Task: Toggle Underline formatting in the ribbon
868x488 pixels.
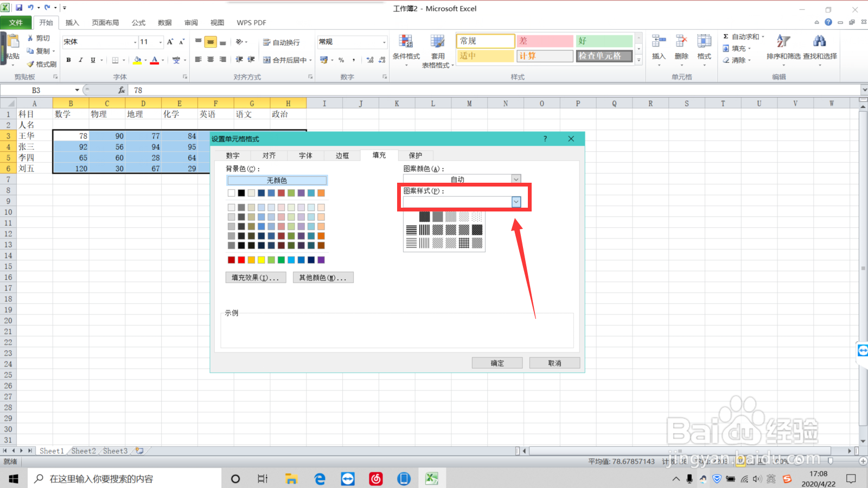Action: tap(93, 60)
